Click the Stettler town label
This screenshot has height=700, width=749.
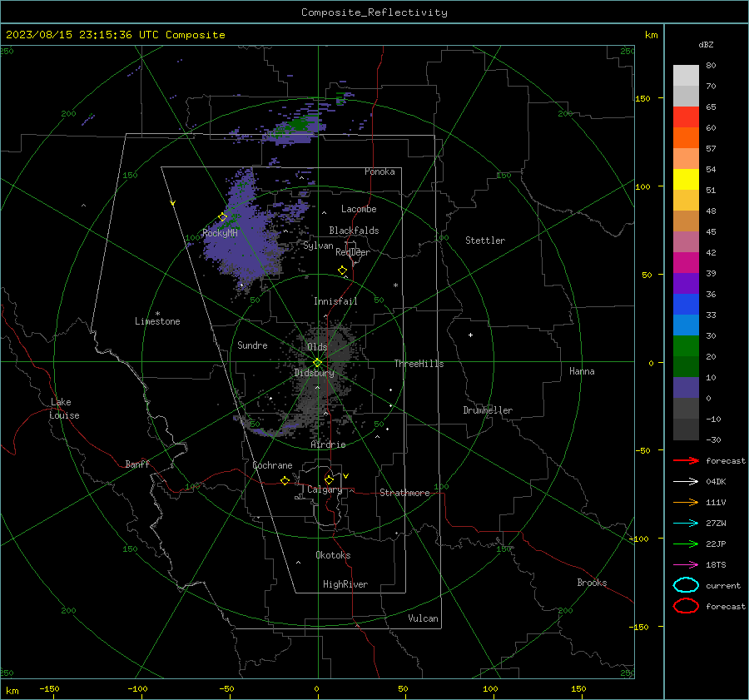coord(485,241)
